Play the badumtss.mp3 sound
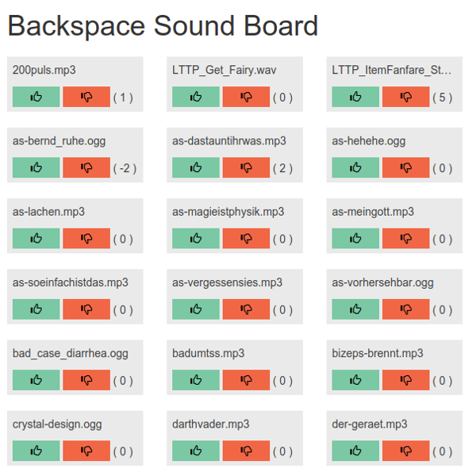 coord(208,353)
